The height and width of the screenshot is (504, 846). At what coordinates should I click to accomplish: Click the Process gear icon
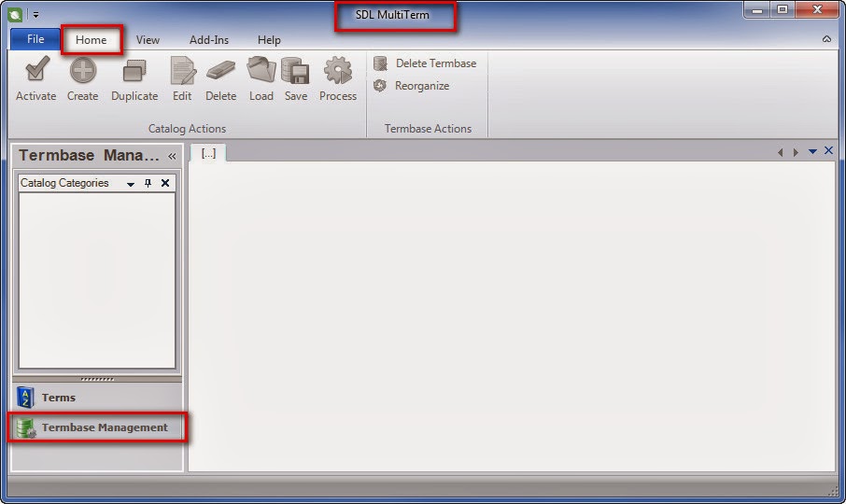tap(338, 70)
